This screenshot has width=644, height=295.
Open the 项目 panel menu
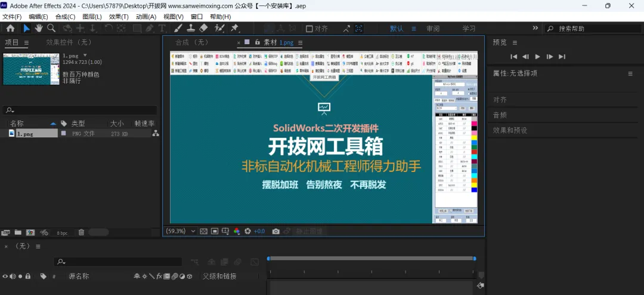(26, 43)
